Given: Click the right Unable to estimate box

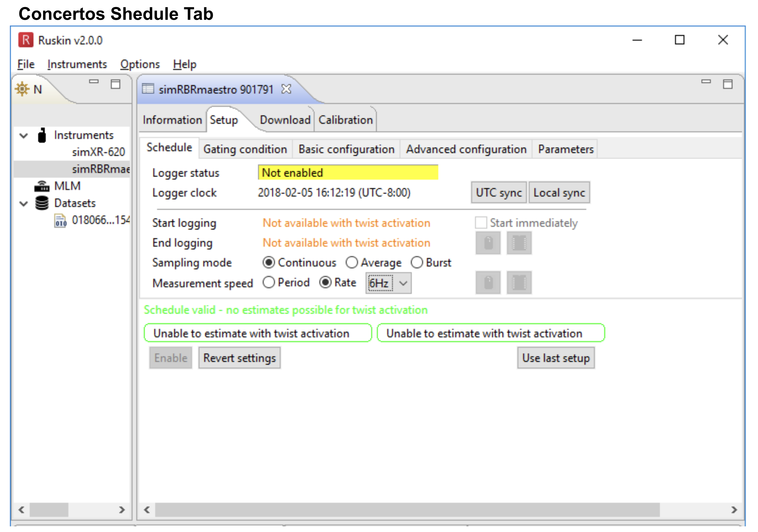Looking at the screenshot, I should tap(491, 333).
